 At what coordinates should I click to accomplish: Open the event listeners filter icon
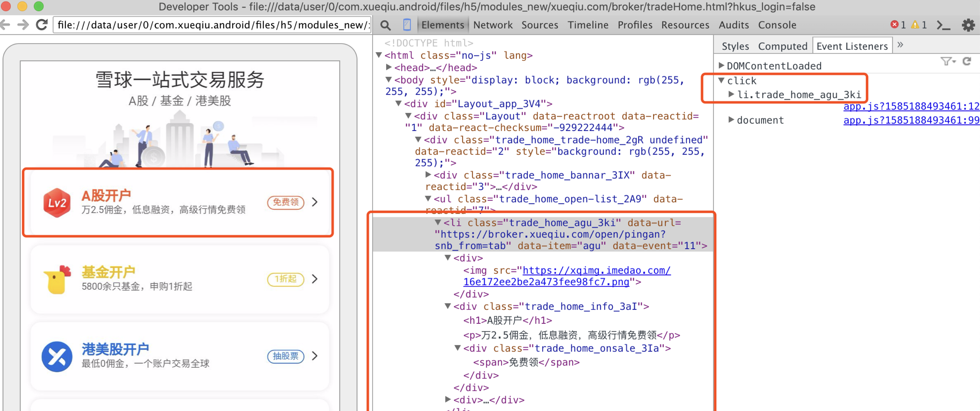(x=947, y=62)
